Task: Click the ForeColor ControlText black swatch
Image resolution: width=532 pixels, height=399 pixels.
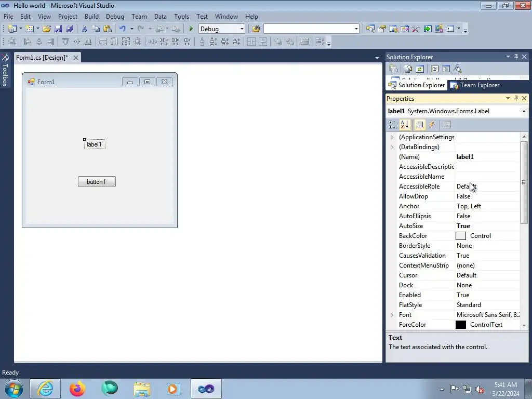Action: [460, 325]
